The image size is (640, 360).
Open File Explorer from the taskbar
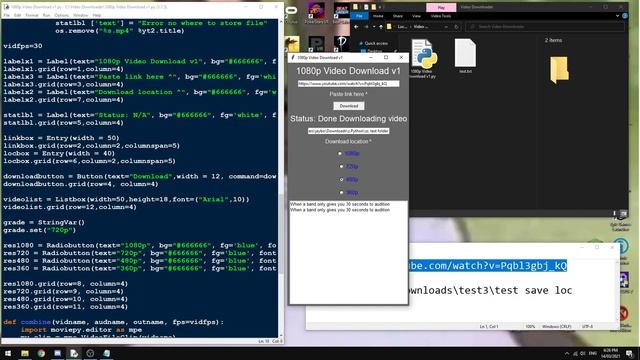pos(25,353)
